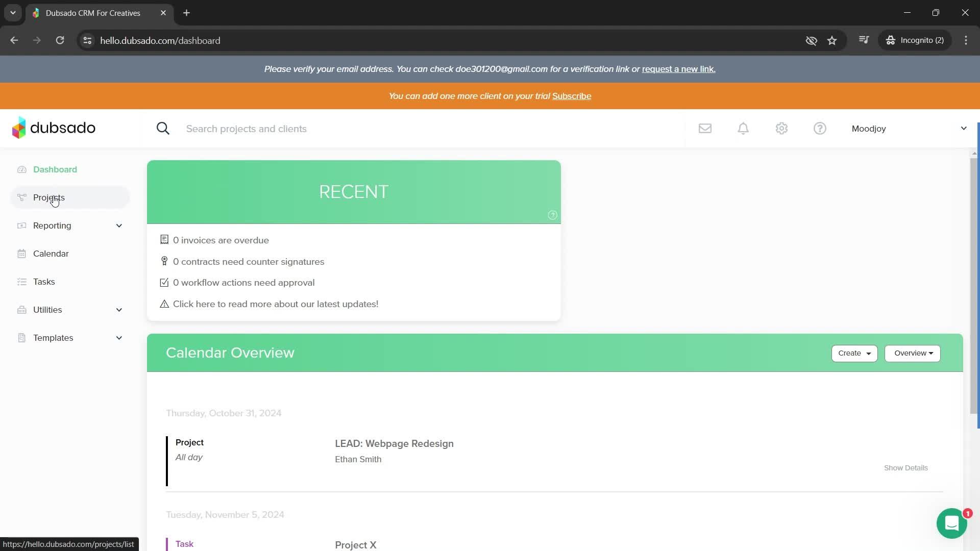Click the Reporting sidebar icon

21,226
